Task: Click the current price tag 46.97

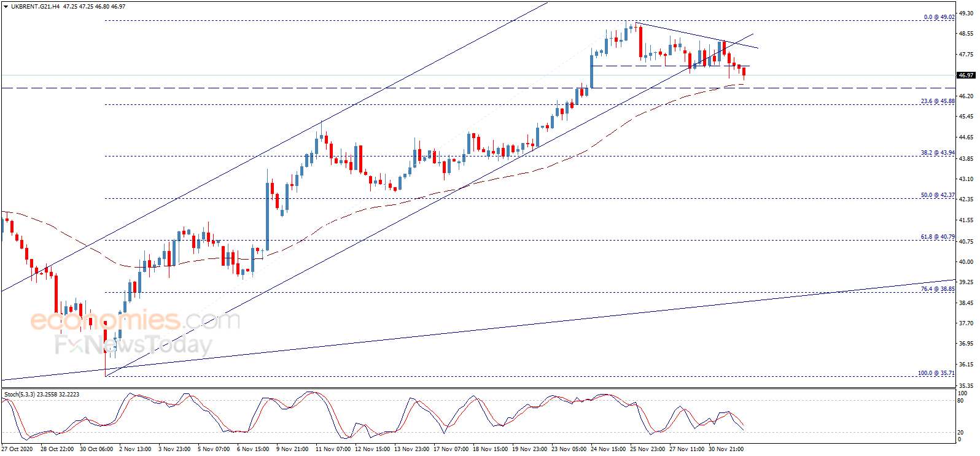Action: [x=966, y=75]
